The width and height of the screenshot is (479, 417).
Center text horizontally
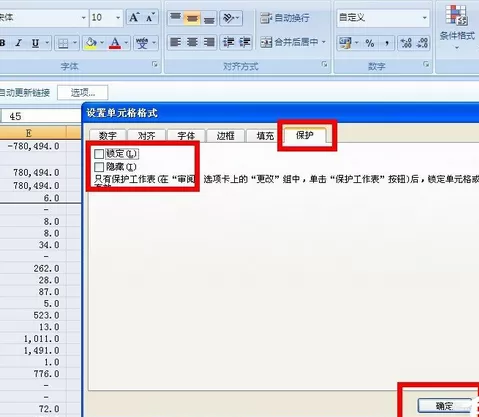pos(192,42)
